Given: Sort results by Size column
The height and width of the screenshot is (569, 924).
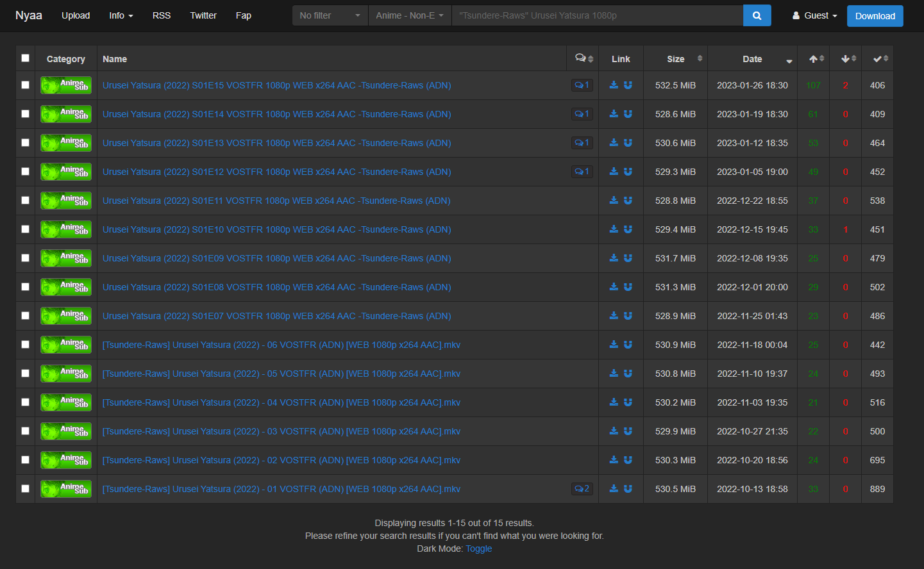Looking at the screenshot, I should point(676,58).
